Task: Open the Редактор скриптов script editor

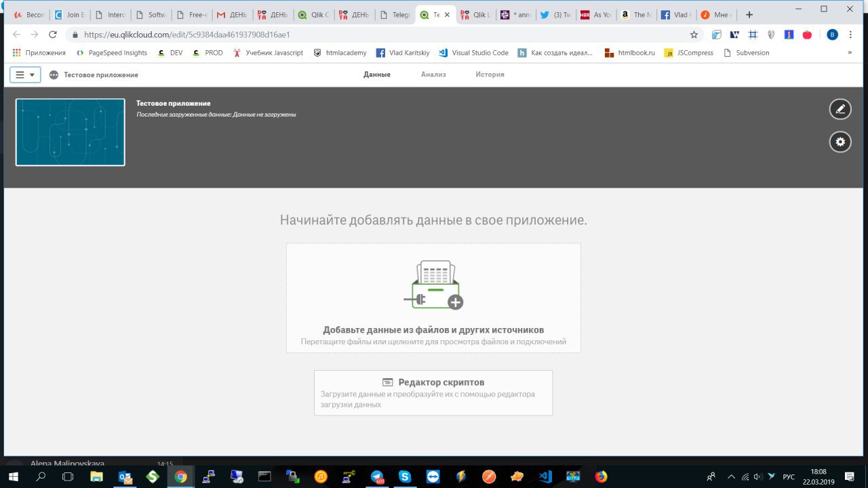Action: [x=433, y=392]
